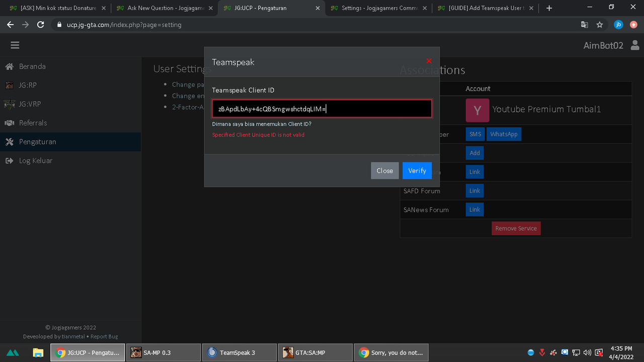Click the blue circle tray icon
Viewport: 644px width, 362px height.
click(x=531, y=352)
